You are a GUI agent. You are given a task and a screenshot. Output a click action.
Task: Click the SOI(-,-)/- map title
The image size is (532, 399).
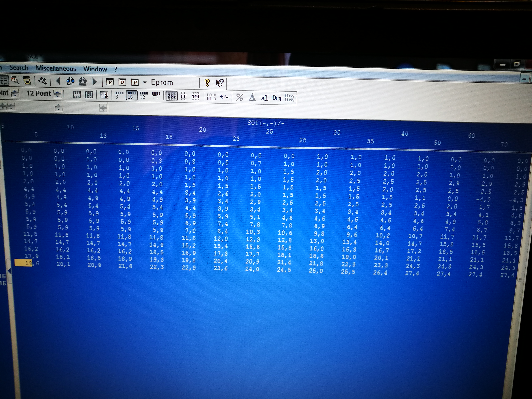(266, 123)
